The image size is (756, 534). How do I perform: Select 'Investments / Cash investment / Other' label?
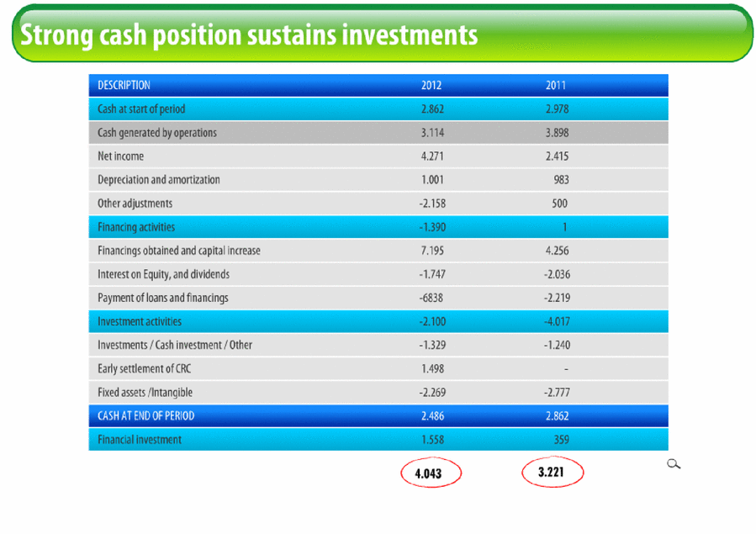[175, 345]
